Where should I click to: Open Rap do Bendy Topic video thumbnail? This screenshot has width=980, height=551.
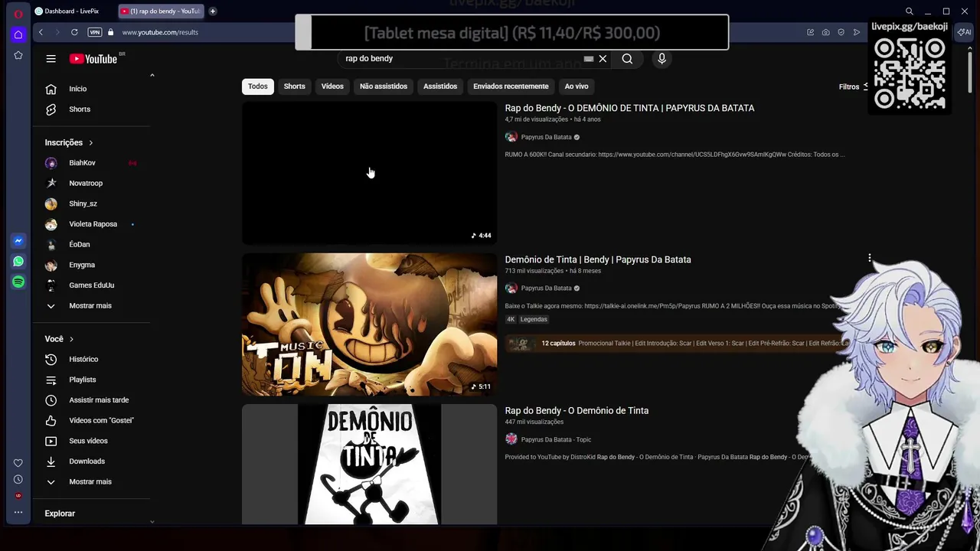370,465
